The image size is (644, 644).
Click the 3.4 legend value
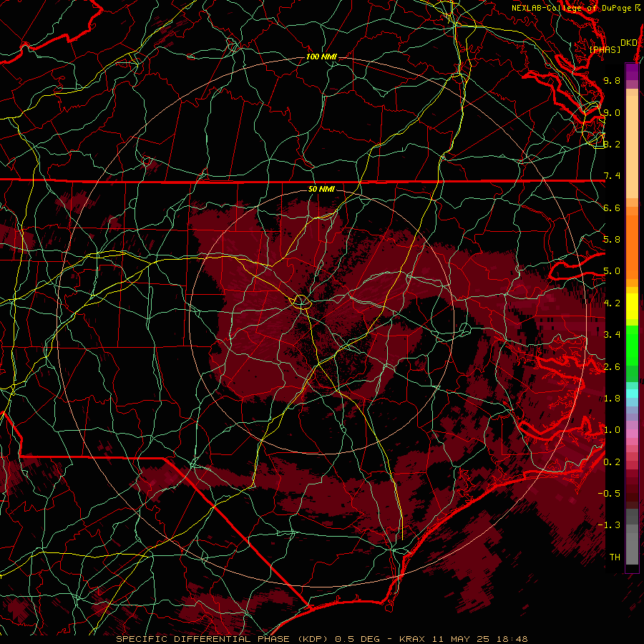612,335
